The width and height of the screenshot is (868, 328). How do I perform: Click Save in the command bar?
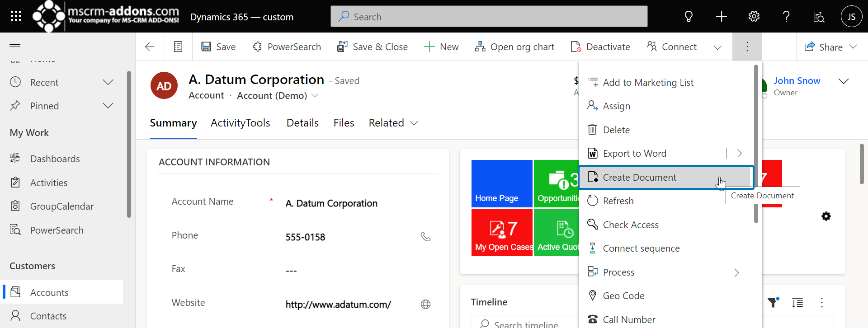click(x=218, y=47)
